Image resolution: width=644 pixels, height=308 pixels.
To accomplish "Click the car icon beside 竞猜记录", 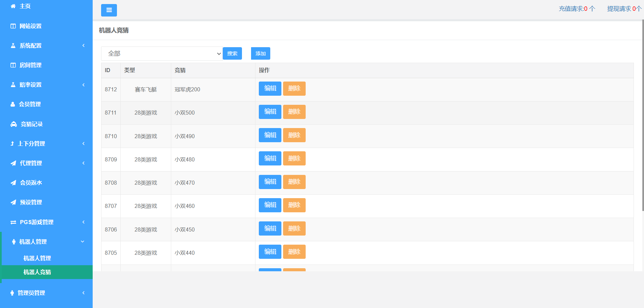I will click(13, 124).
